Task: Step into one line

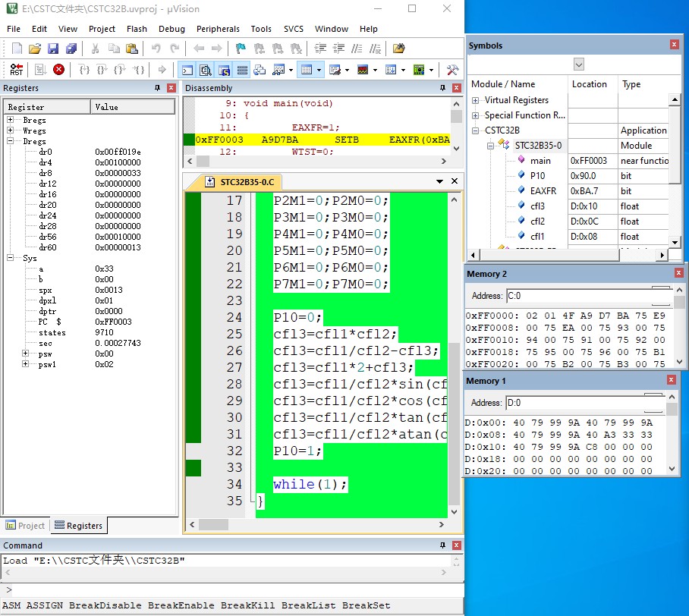Action: (83, 70)
